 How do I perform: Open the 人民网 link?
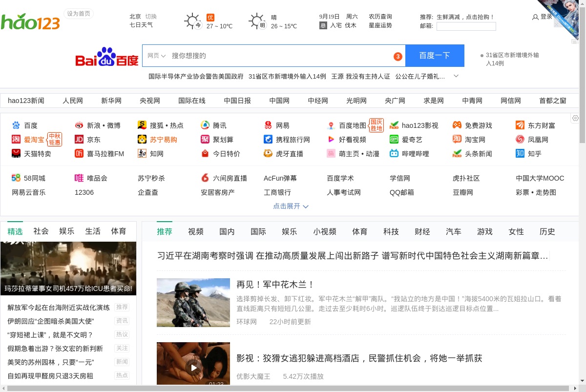(73, 101)
